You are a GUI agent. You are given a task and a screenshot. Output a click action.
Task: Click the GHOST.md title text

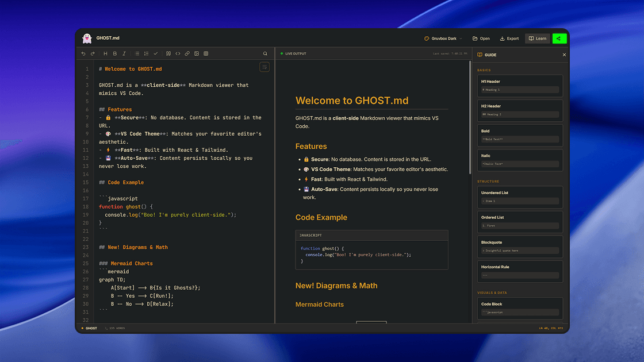[108, 38]
